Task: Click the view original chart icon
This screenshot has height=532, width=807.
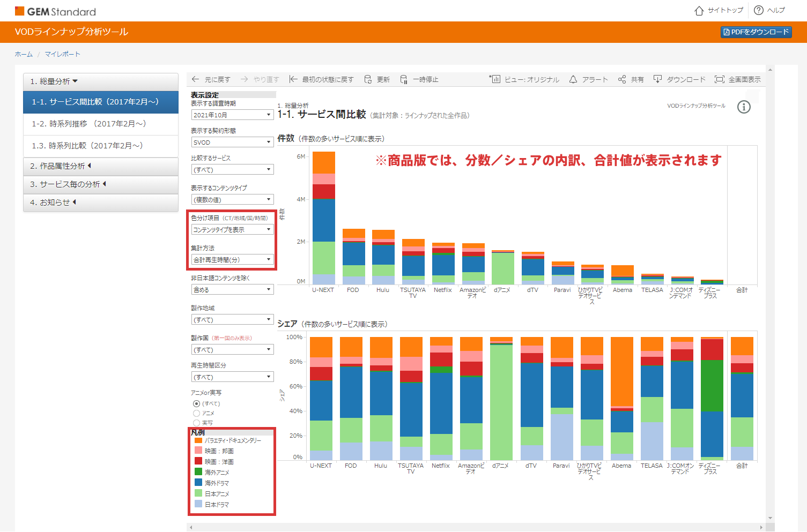Action: (x=494, y=79)
